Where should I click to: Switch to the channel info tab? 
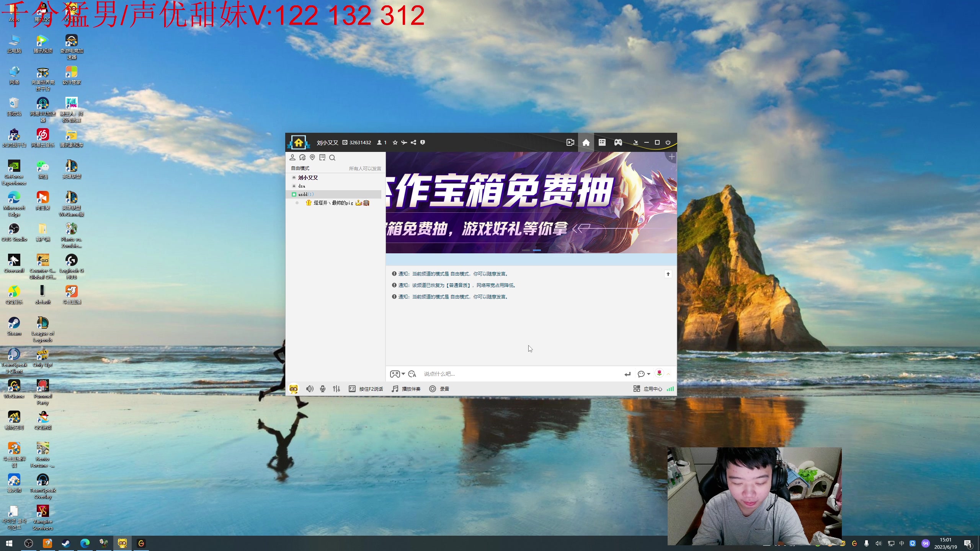click(x=602, y=142)
